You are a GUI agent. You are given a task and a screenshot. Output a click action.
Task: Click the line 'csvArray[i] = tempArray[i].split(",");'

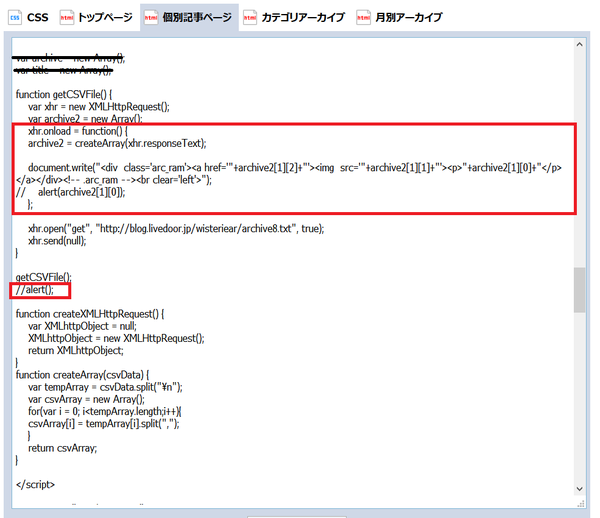point(104,424)
